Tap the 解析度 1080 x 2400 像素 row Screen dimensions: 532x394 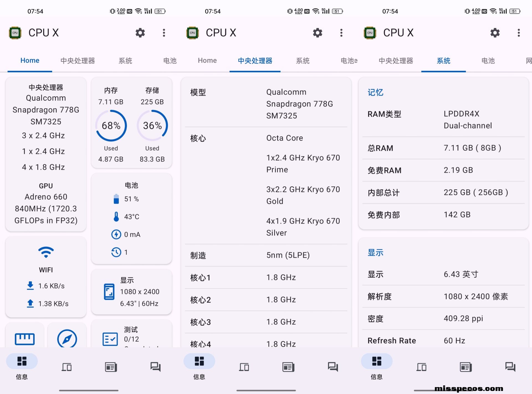point(443,296)
